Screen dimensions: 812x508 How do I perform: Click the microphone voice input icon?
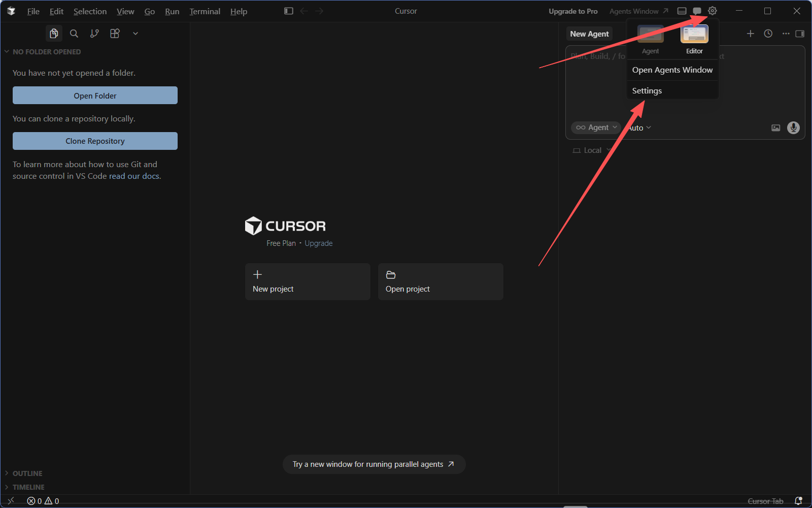tap(793, 128)
